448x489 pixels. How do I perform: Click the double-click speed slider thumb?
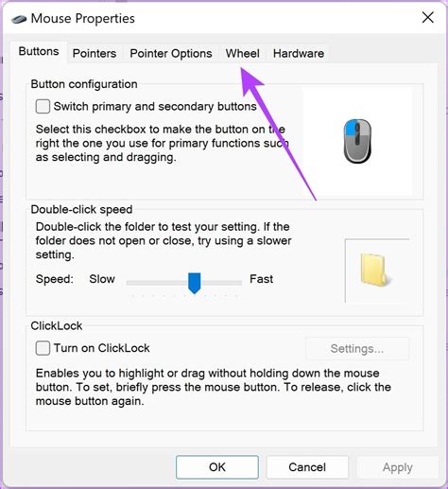(x=195, y=283)
